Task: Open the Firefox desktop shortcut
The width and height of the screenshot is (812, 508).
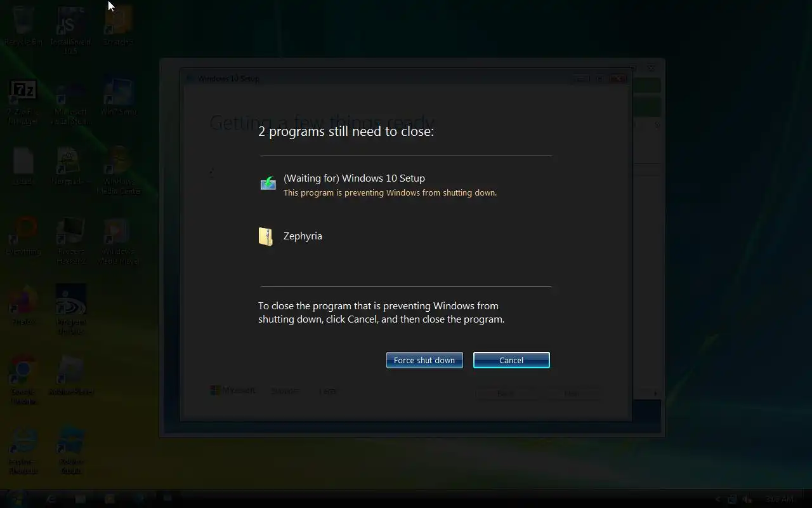Action: [23, 307]
